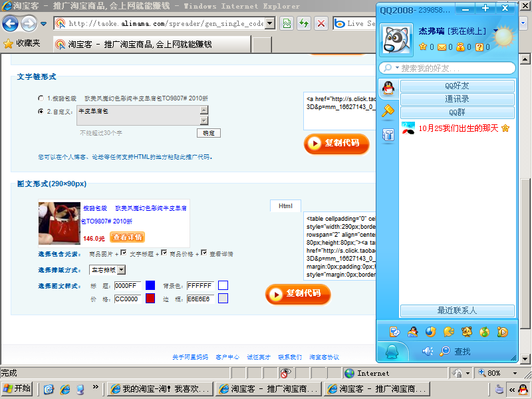Click the IE forward navigation button
The height and width of the screenshot is (399, 532).
(29, 23)
